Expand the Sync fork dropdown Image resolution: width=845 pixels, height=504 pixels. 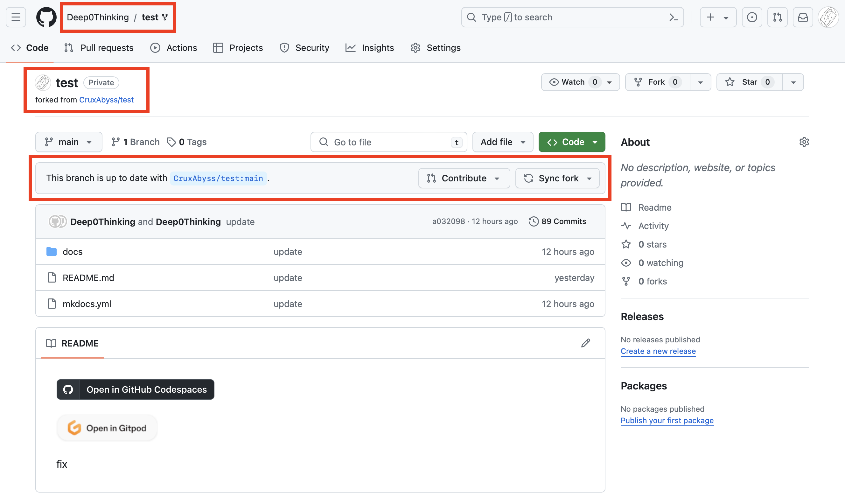(x=557, y=178)
